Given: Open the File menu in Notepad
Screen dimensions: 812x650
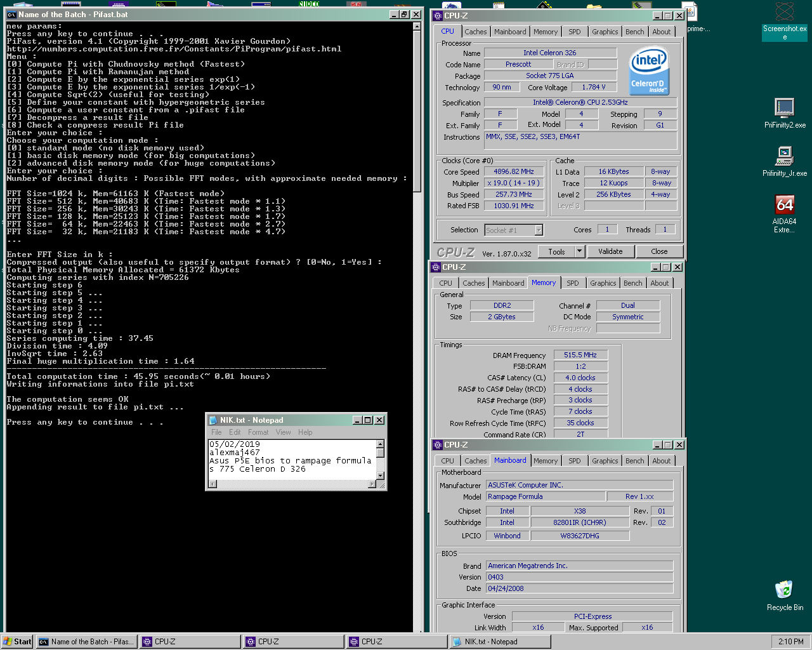Looking at the screenshot, I should point(216,432).
